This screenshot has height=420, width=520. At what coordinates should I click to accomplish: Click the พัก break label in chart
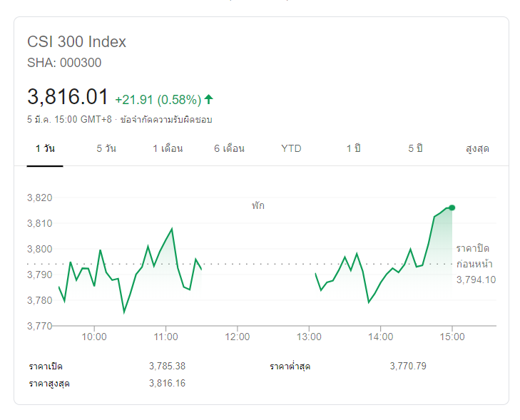click(x=258, y=206)
